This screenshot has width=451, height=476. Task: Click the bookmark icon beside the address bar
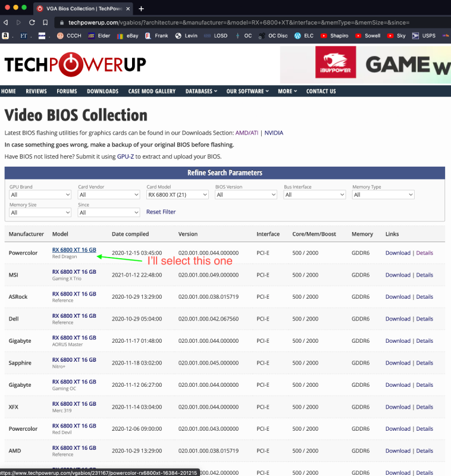coord(45,23)
